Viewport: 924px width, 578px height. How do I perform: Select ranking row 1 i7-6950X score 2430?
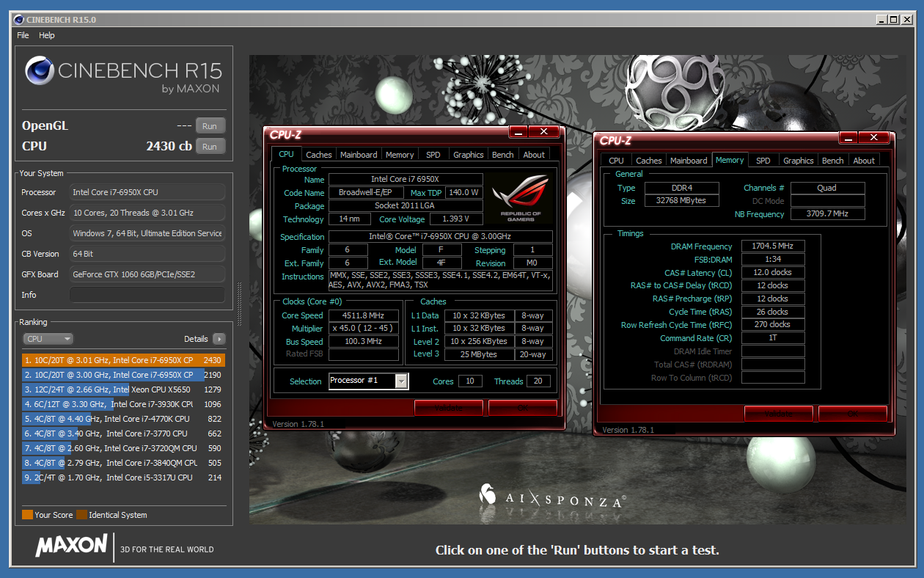tap(123, 360)
